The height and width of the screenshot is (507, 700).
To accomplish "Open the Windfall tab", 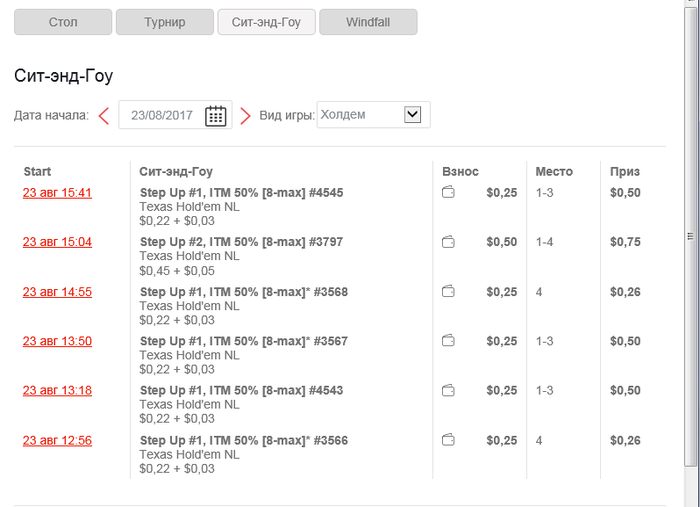I will pos(367,22).
